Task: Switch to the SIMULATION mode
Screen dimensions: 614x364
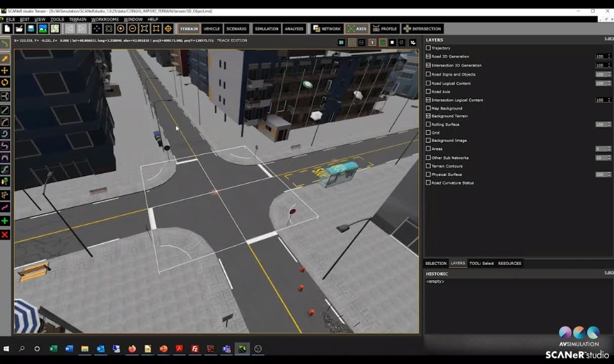Action: click(x=267, y=29)
